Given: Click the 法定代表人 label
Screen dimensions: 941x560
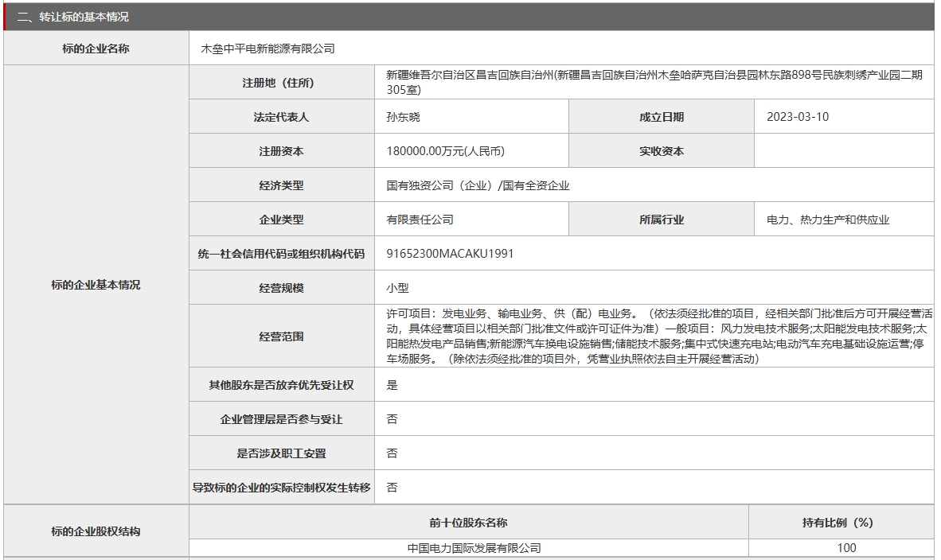Looking at the screenshot, I should pyautogui.click(x=282, y=117).
